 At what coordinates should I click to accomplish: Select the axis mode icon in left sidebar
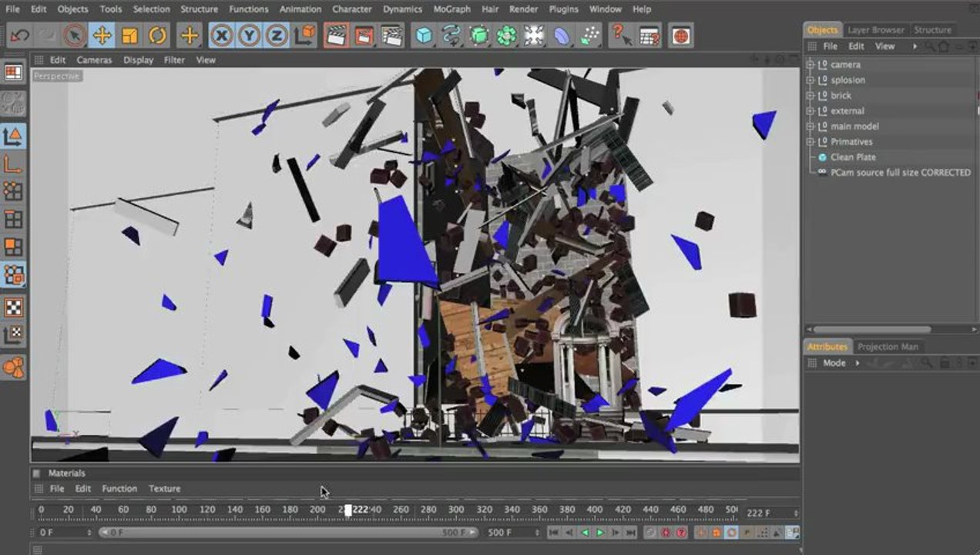coord(13,163)
